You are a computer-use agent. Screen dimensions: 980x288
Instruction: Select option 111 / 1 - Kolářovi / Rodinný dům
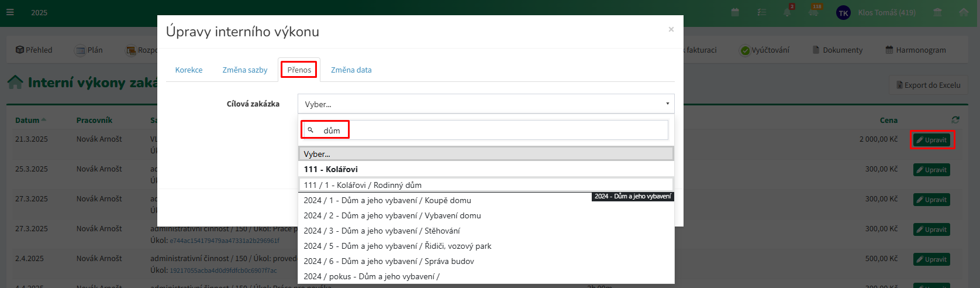point(363,185)
